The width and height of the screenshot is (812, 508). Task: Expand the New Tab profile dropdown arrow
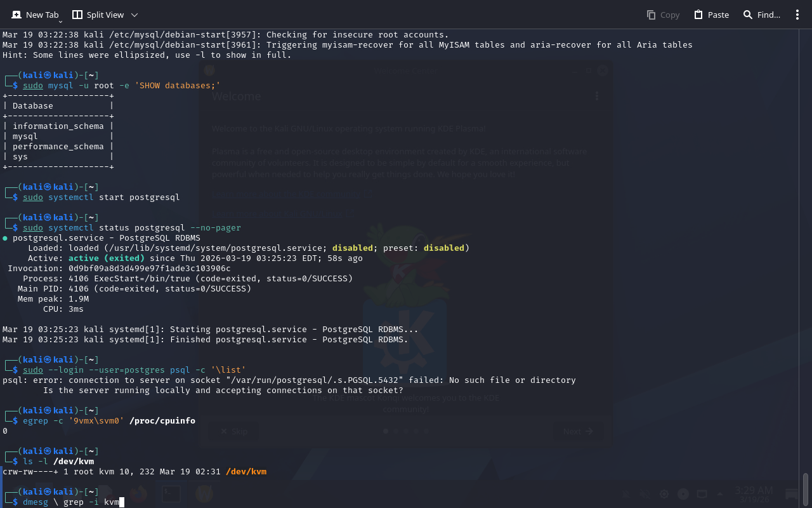61,22
